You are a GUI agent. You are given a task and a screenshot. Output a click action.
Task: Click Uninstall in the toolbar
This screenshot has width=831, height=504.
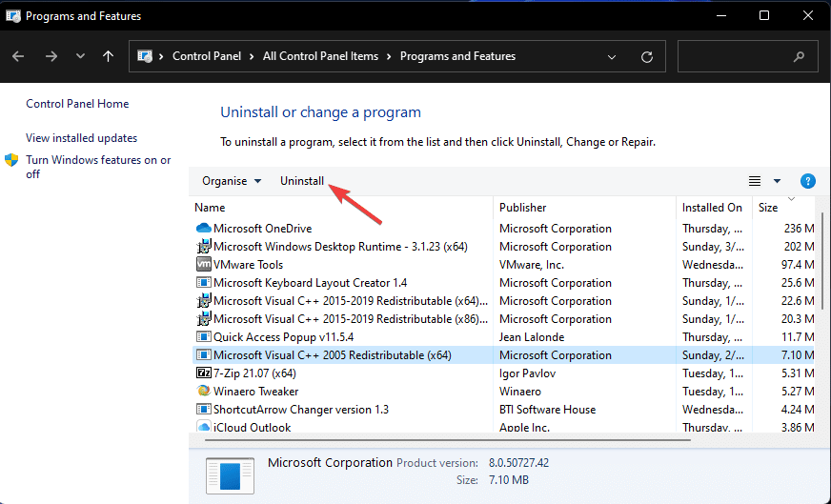click(x=302, y=181)
